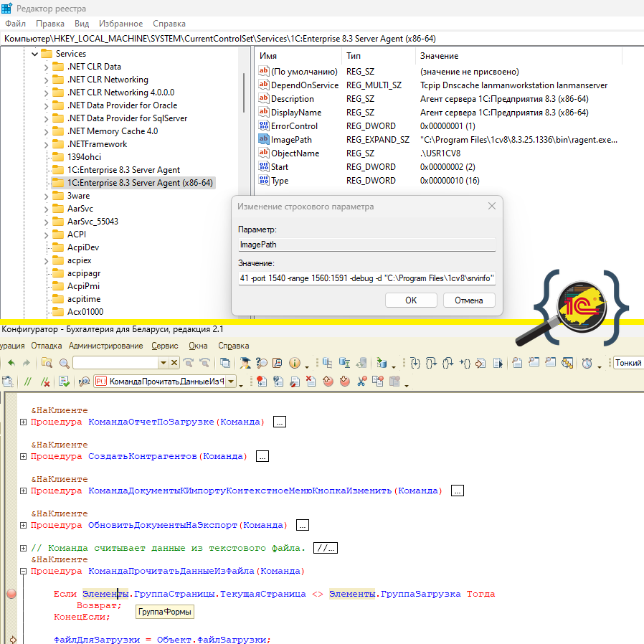Open Отладка menu in Configurator
Viewport: 644px width, 644px height.
(x=47, y=346)
